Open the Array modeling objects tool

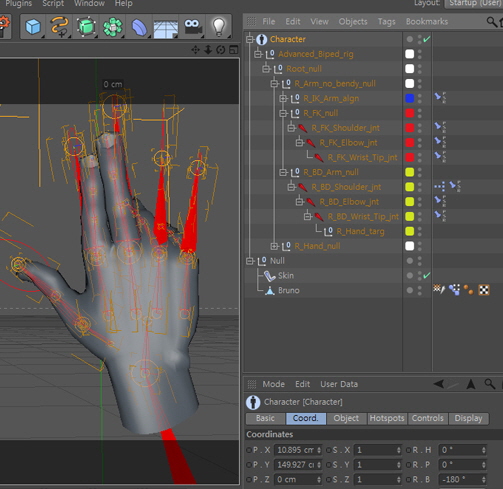point(113,27)
